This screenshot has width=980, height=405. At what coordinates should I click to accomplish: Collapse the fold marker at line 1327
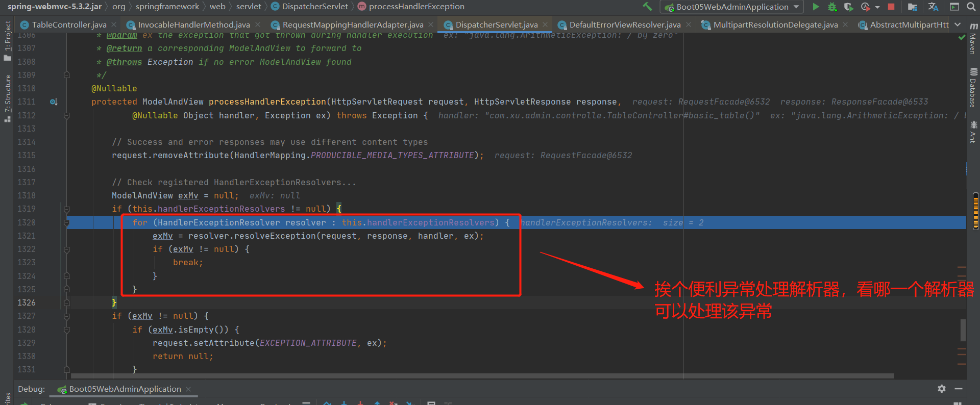pyautogui.click(x=67, y=316)
